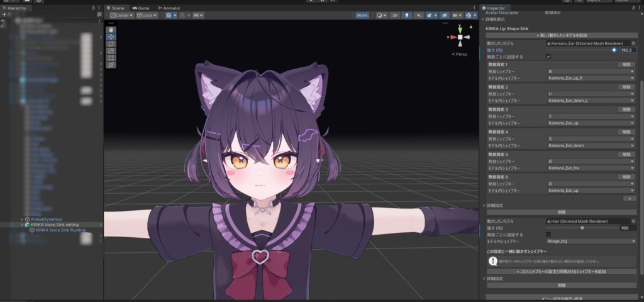644x302 pixels.
Task: Click the Hair strength value field 100
Action: pos(628,228)
